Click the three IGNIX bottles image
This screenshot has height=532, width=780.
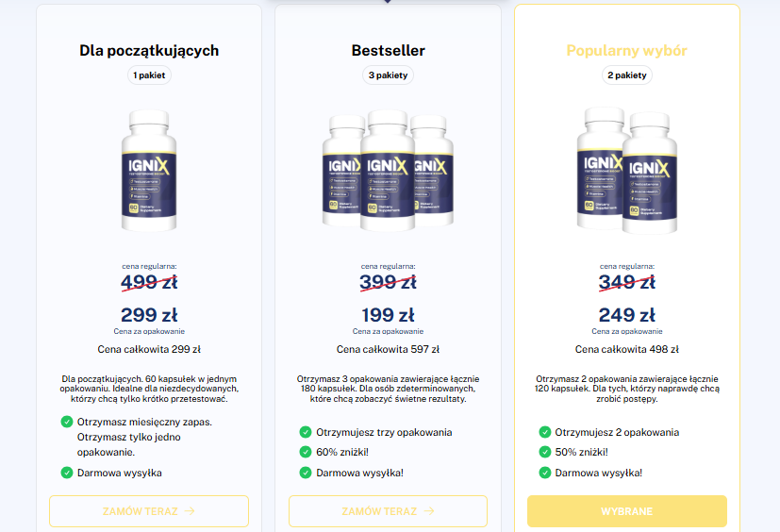pos(388,171)
